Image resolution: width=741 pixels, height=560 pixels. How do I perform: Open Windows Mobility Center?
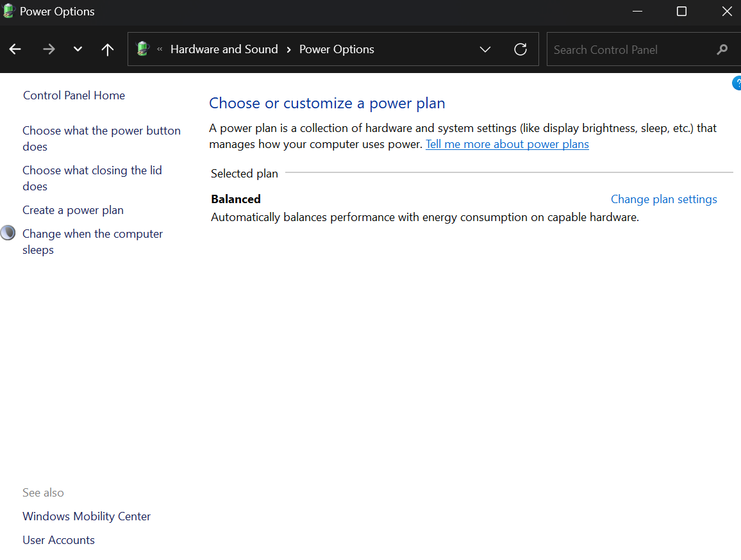click(87, 516)
